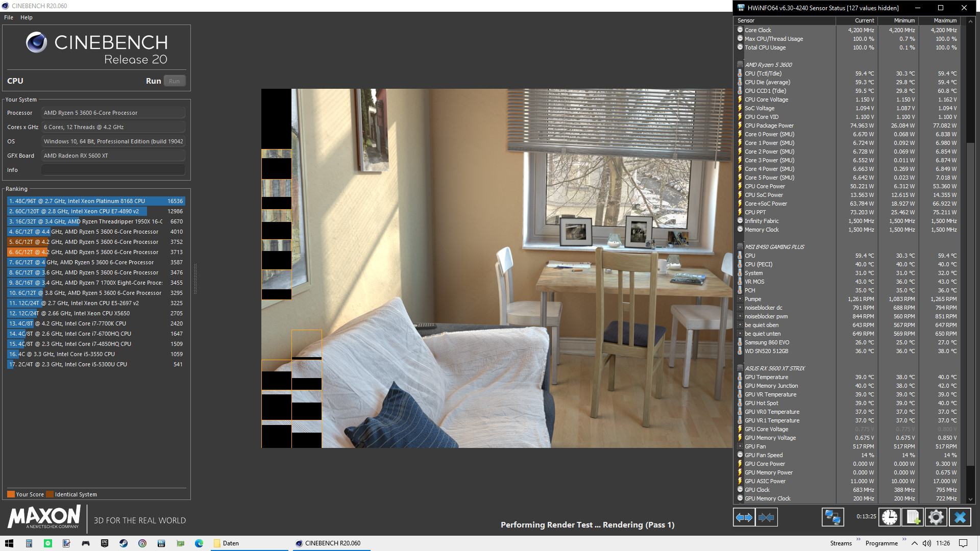The height and width of the screenshot is (551, 980).
Task: Click the HWiNFO title bar app icon
Action: click(741, 8)
